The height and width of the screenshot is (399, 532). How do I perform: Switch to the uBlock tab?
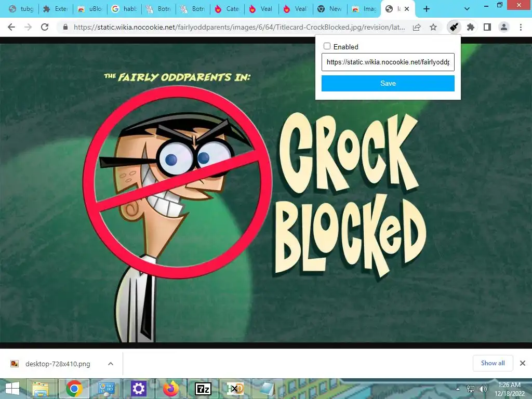89,9
